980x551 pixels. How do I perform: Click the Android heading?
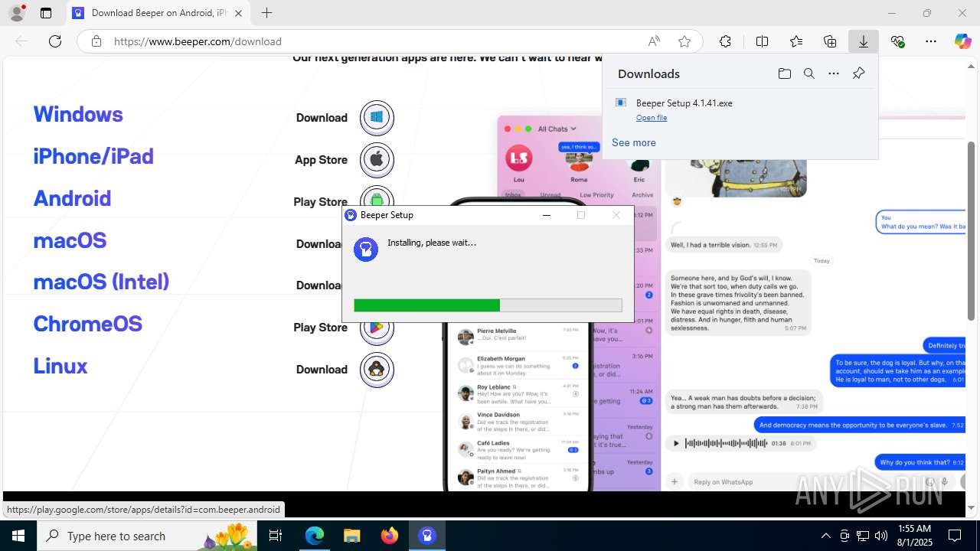coord(72,198)
